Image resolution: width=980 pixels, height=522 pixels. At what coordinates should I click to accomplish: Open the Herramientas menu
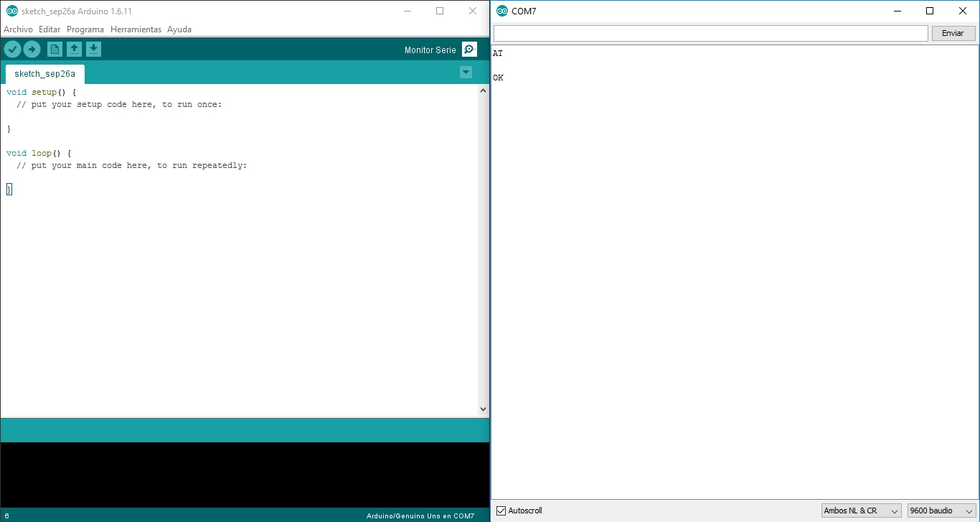click(x=137, y=29)
